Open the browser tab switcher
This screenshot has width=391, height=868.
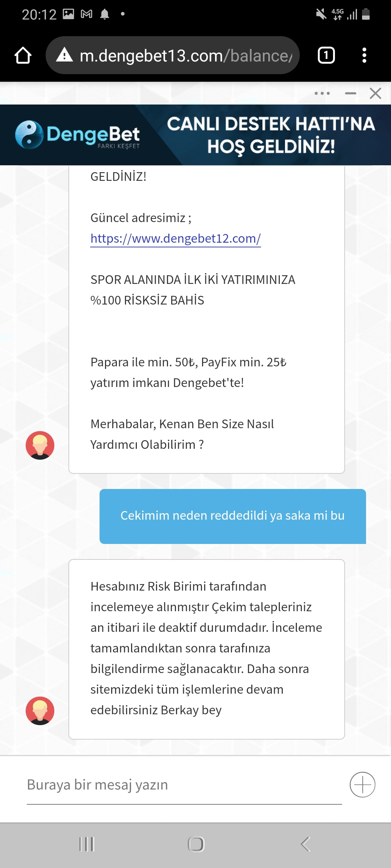coord(326,55)
